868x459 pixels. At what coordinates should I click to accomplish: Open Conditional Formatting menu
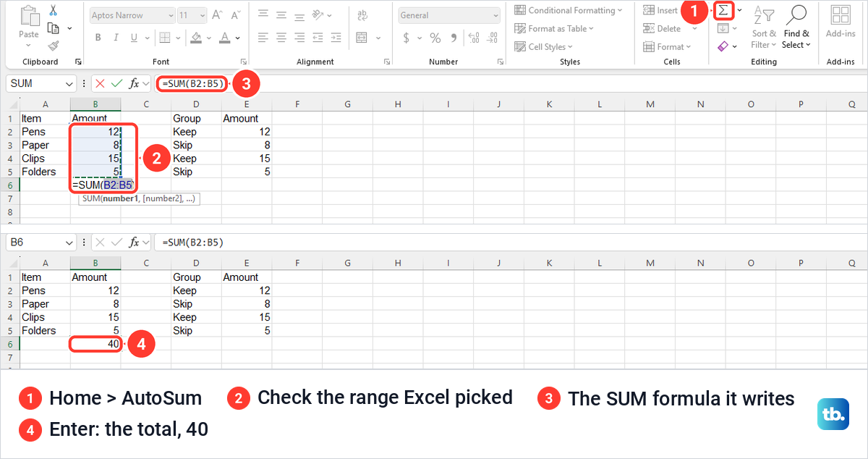568,10
